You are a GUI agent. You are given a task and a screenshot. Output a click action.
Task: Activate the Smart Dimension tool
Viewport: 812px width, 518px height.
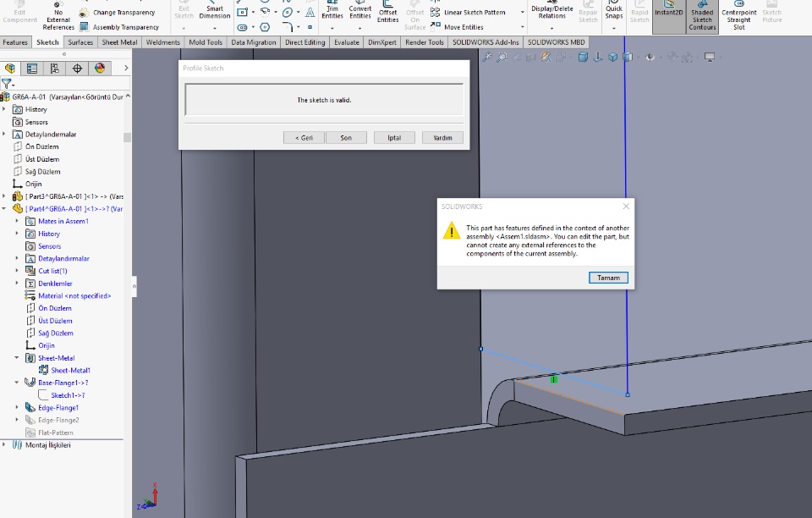point(214,11)
